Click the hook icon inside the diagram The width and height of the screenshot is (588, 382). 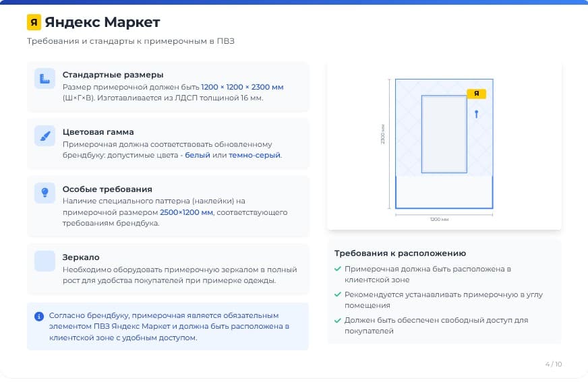coord(476,114)
